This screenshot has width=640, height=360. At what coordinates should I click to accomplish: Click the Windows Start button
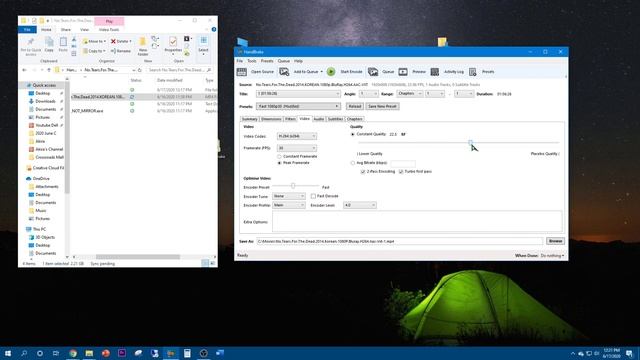[x=8, y=353]
